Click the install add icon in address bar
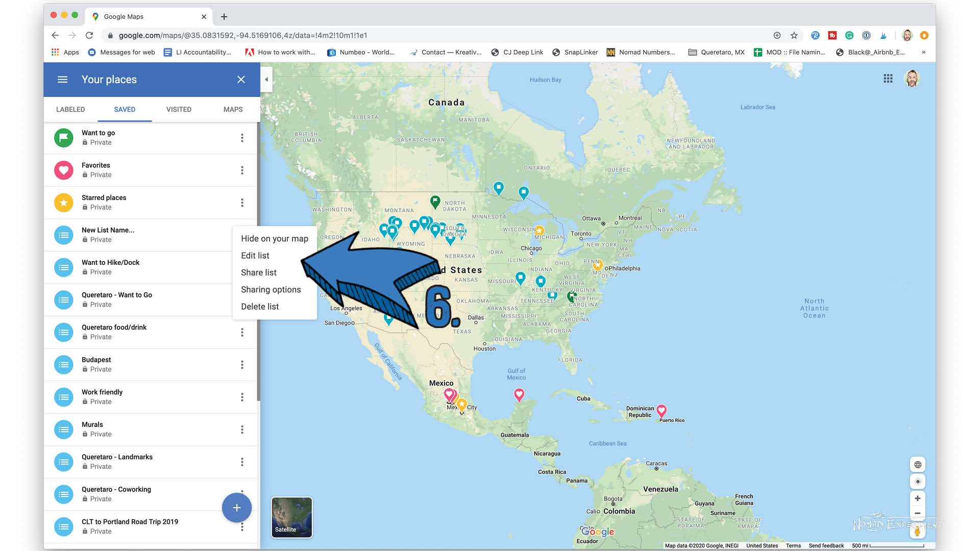This screenshot has width=980, height=551. 777,35
